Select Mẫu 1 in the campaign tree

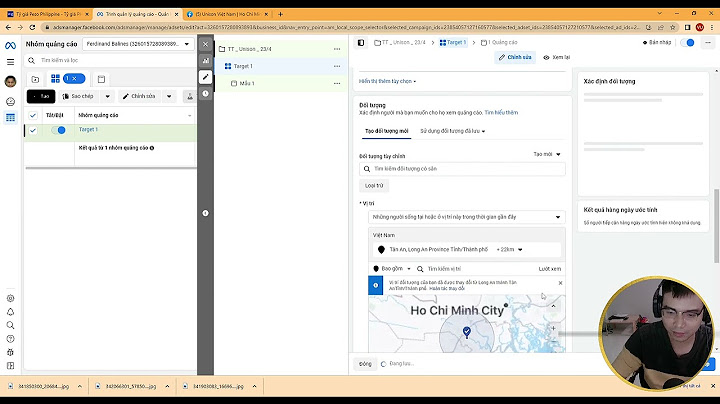(247, 84)
